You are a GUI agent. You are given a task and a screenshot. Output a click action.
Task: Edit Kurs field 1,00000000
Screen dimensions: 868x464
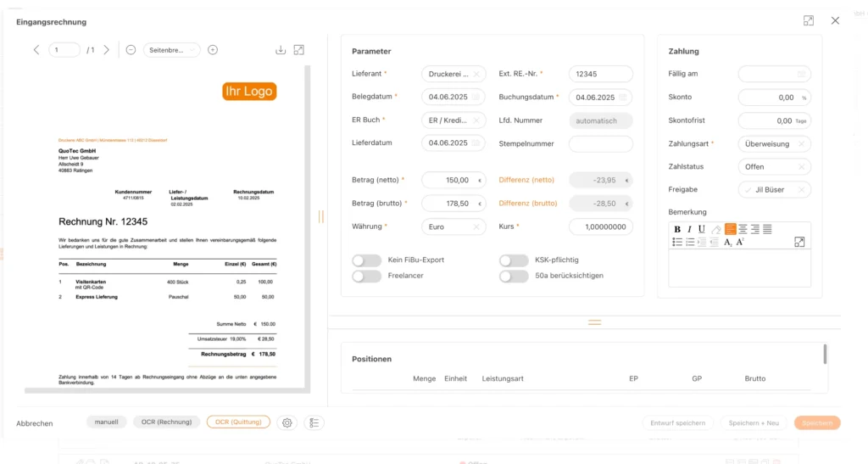click(601, 227)
